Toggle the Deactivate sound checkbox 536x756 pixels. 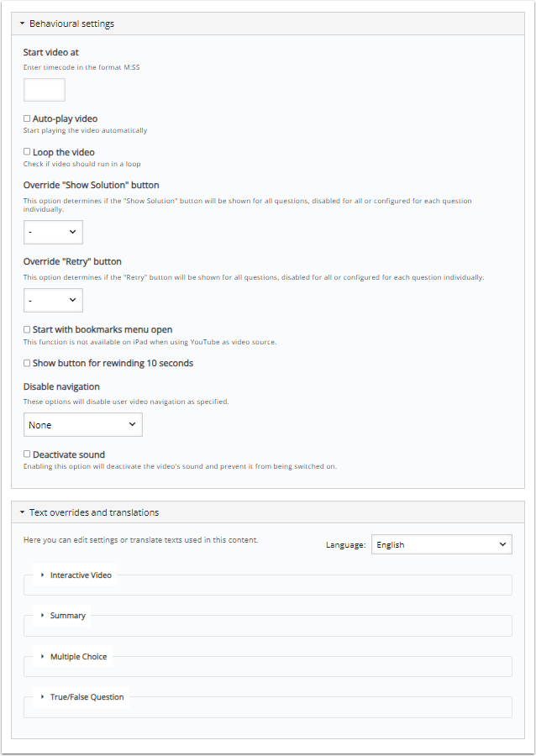tap(27, 454)
